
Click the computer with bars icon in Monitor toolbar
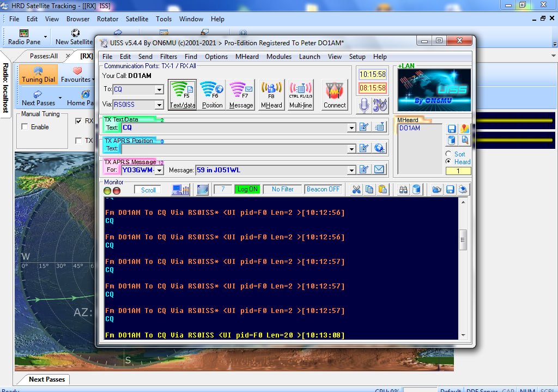(180, 189)
